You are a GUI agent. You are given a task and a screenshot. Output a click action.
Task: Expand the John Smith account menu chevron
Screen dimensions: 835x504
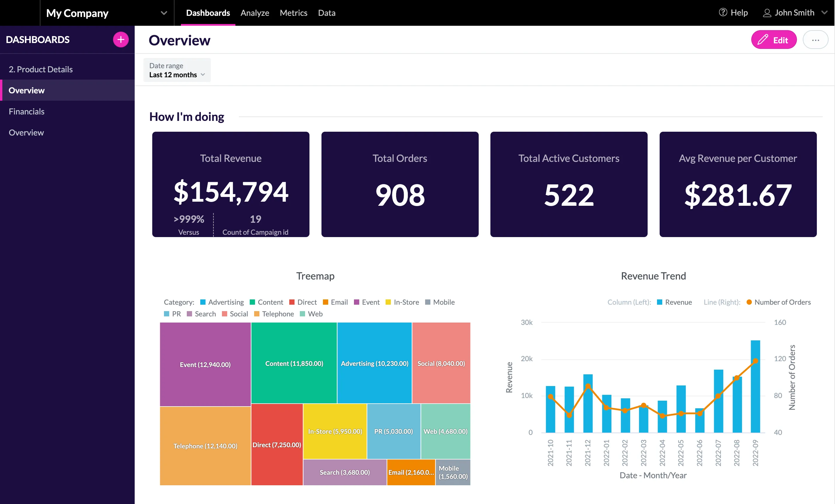click(x=825, y=13)
